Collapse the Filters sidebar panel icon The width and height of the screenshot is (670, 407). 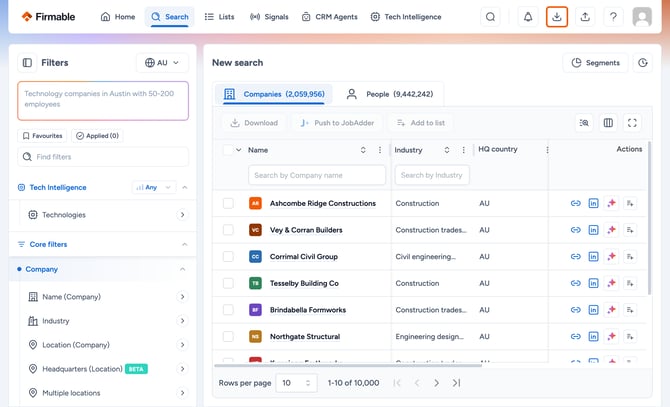(27, 63)
